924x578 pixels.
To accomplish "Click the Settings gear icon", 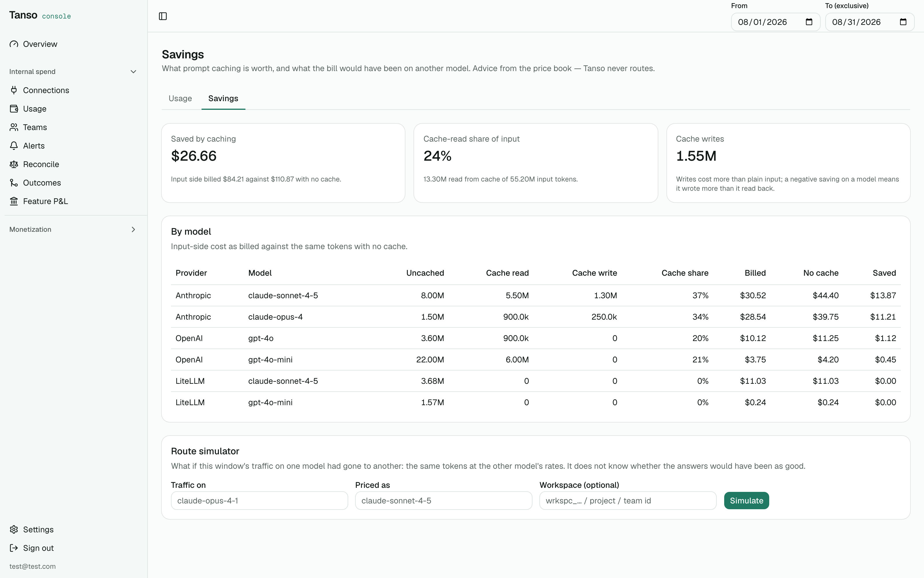I will click(14, 529).
